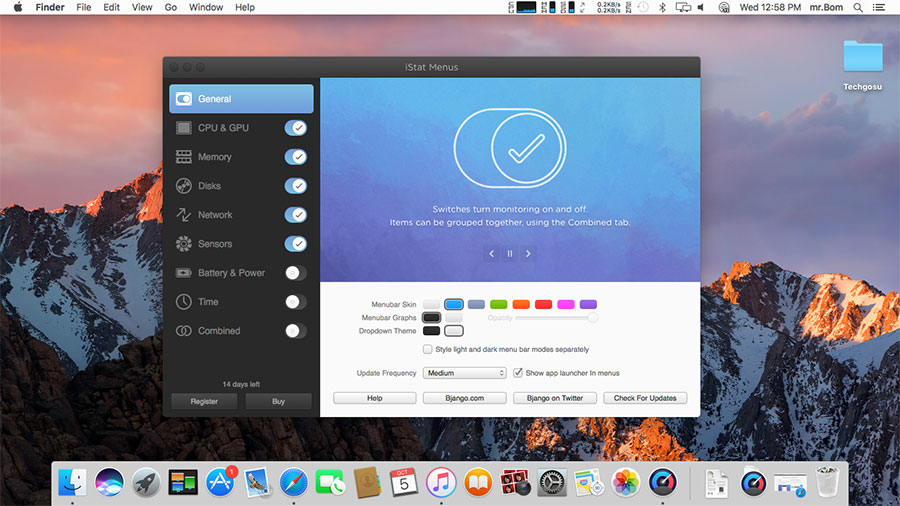Viewport: 900px width, 506px height.
Task: Turn off Memory monitoring switch
Action: [x=296, y=157]
